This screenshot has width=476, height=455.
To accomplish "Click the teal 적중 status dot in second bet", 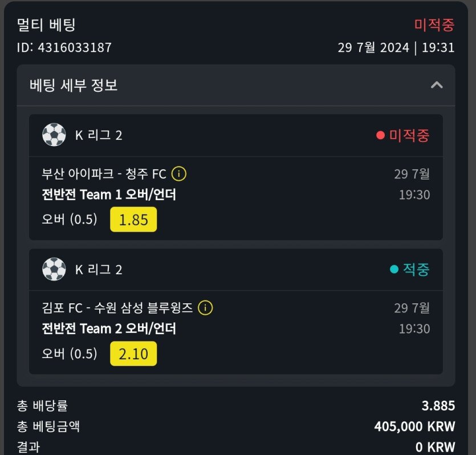I will (394, 269).
